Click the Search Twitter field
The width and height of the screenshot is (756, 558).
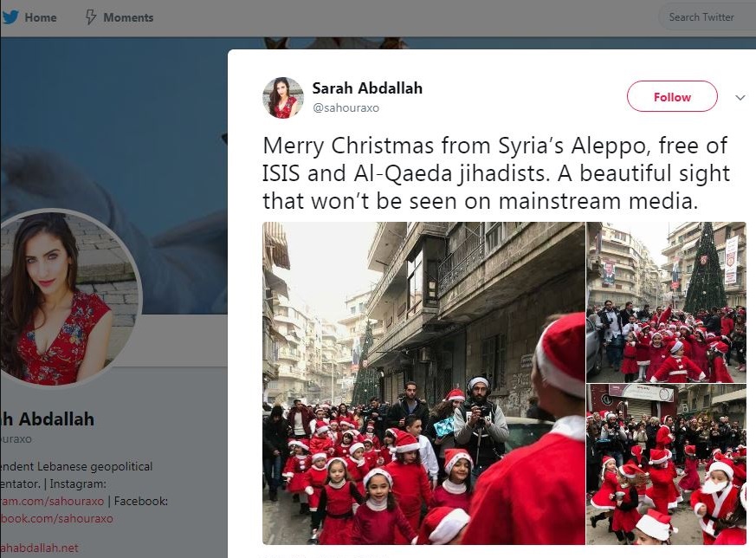(x=707, y=16)
